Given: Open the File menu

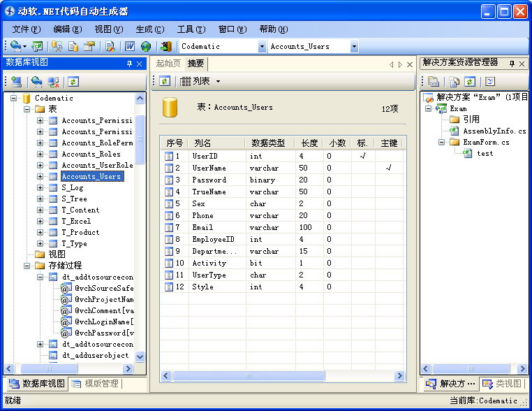Looking at the screenshot, I should click(x=27, y=29).
